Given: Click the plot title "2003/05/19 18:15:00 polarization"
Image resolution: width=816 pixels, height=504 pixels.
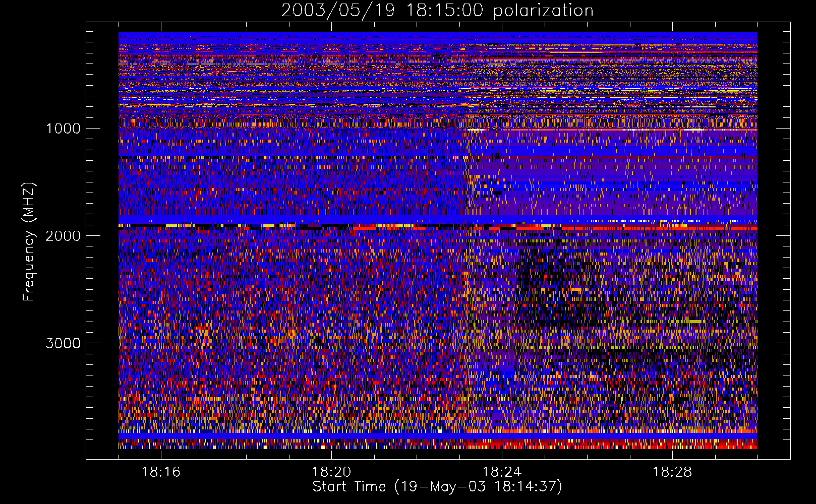Looking at the screenshot, I should coord(437,11).
